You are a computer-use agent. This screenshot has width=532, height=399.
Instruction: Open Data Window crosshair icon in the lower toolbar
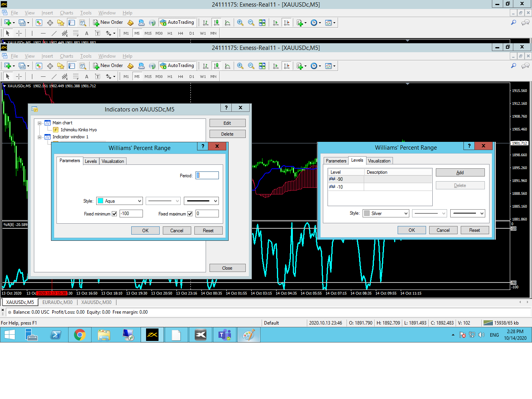click(x=50, y=66)
